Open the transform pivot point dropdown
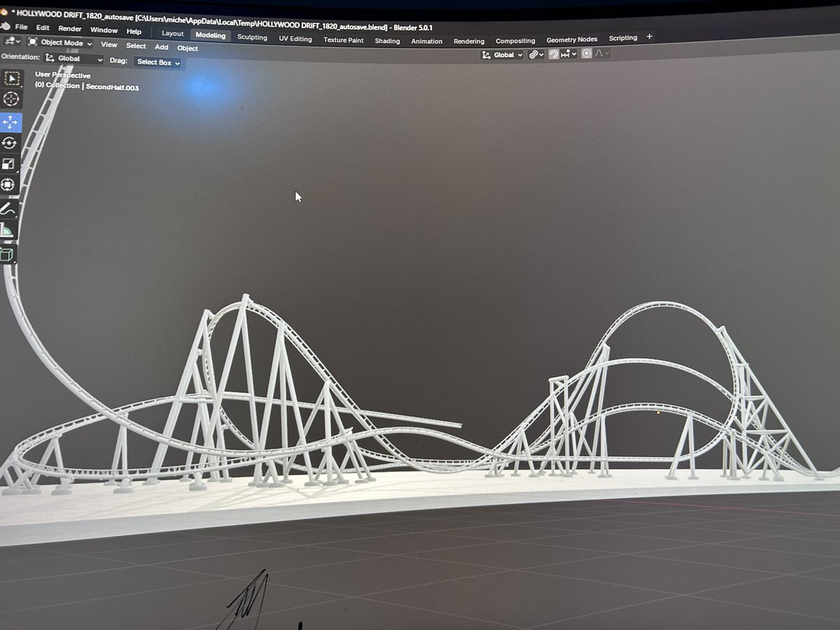The height and width of the screenshot is (630, 840). (x=536, y=55)
